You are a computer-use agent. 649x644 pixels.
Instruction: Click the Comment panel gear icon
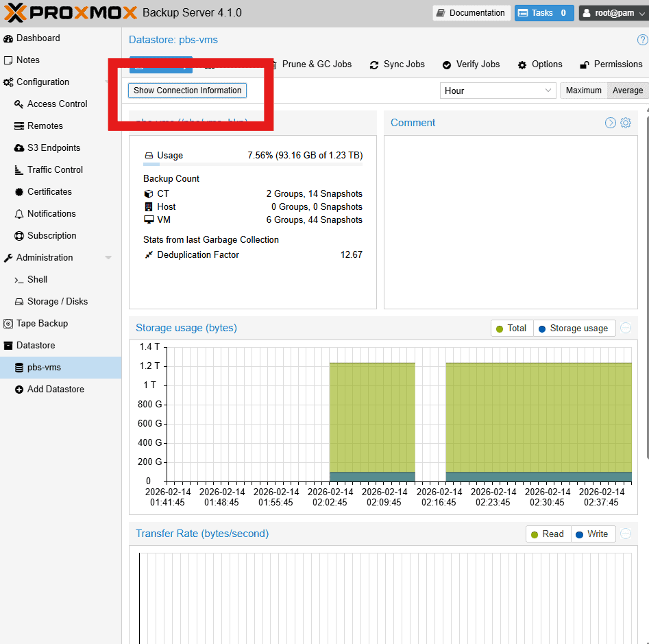click(626, 123)
